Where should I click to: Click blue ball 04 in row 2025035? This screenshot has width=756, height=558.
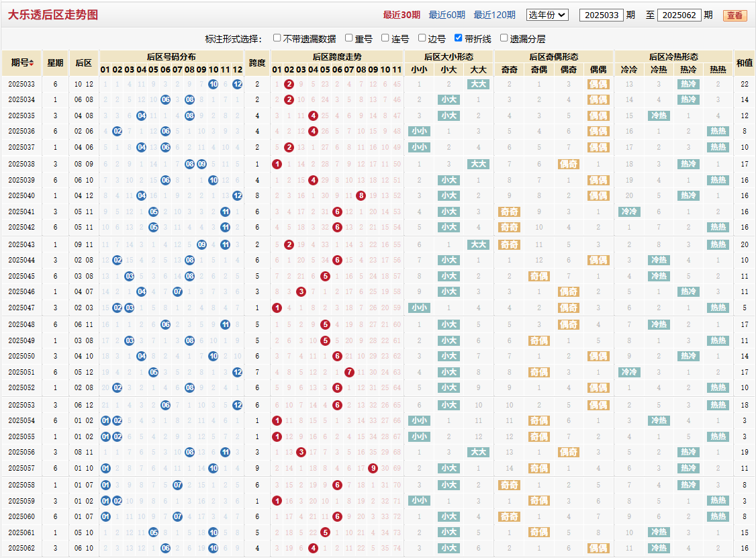[141, 115]
